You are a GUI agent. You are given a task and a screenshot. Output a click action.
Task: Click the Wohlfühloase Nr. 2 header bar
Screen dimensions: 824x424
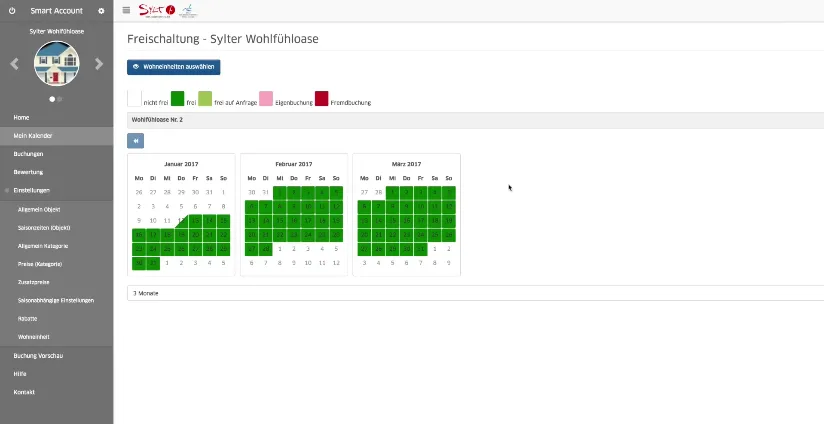tap(476, 120)
